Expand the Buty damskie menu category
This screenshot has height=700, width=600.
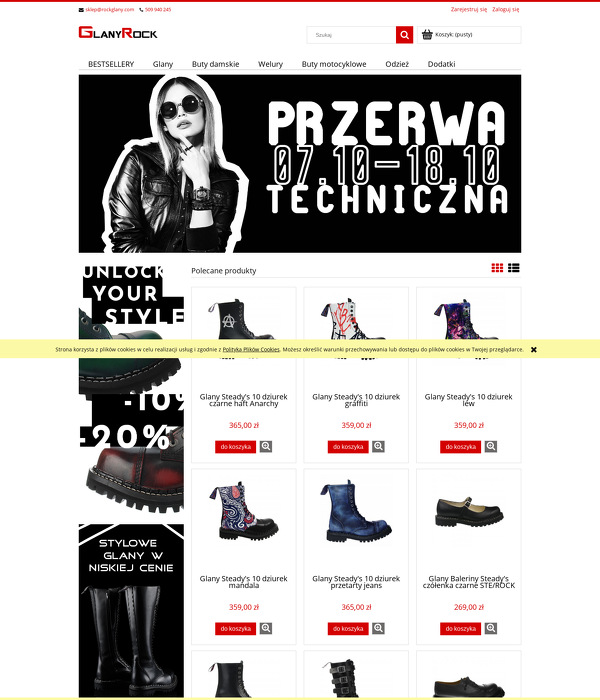[216, 64]
